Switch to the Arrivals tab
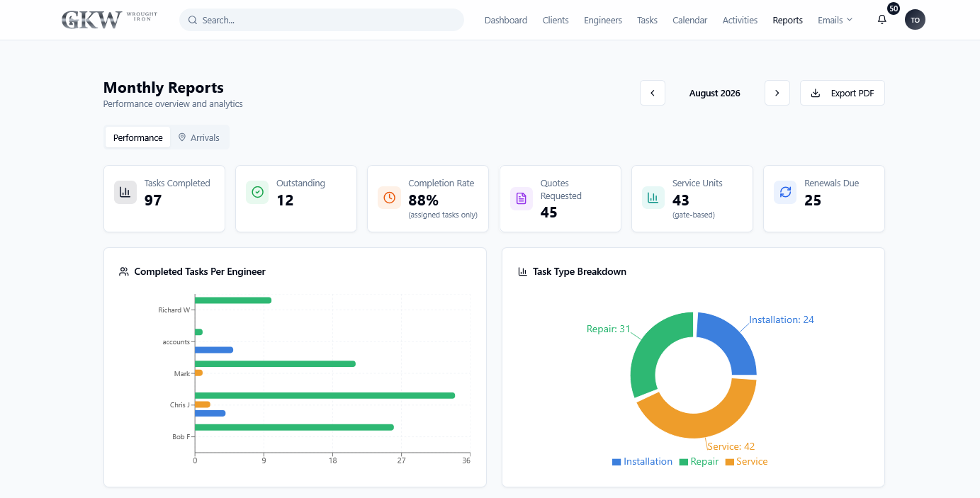 (198, 137)
